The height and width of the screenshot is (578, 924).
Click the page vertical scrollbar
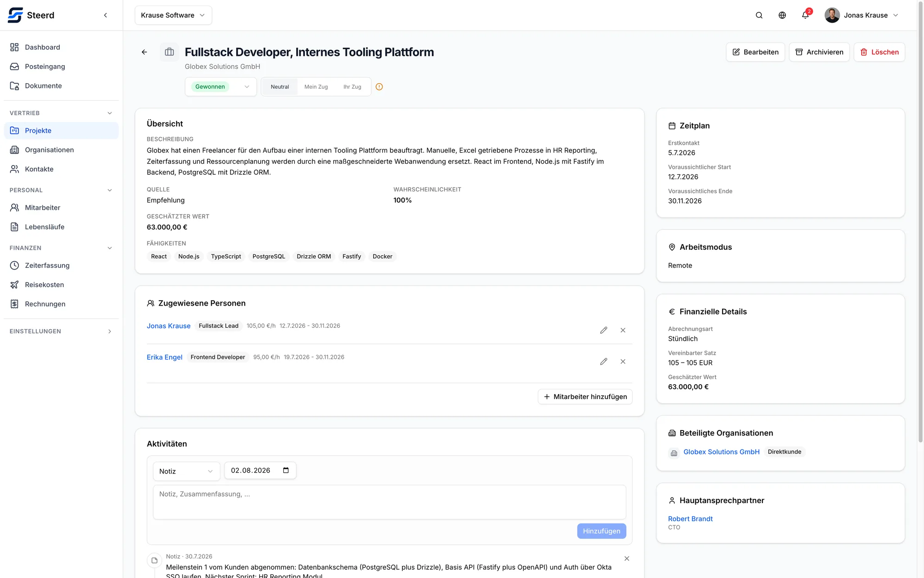pyautogui.click(x=920, y=222)
